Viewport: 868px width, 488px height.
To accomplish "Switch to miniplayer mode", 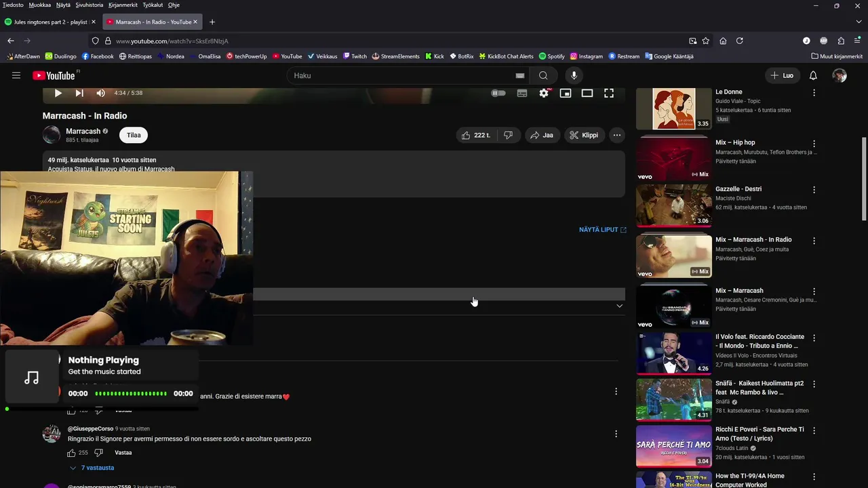I will [x=566, y=93].
